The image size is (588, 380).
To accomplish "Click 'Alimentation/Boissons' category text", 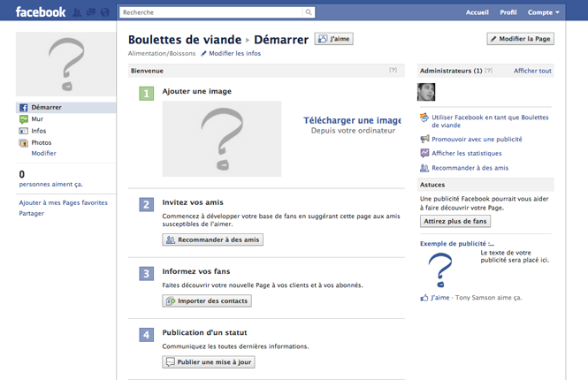I will pyautogui.click(x=162, y=53).
